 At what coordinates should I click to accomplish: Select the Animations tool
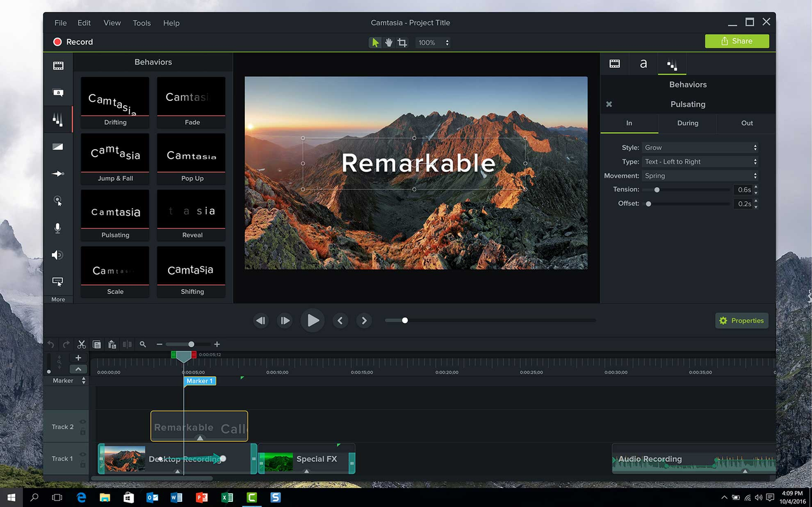click(x=58, y=173)
